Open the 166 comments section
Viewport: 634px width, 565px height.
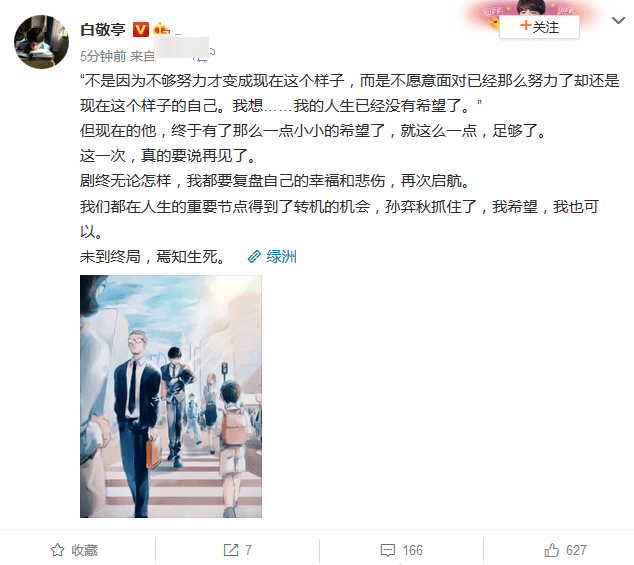[402, 550]
